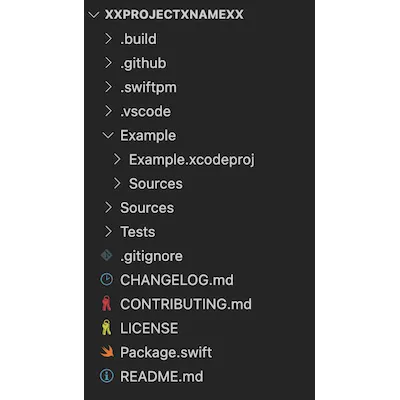
Task: Expand the Tests folder chevron
Action: (108, 232)
